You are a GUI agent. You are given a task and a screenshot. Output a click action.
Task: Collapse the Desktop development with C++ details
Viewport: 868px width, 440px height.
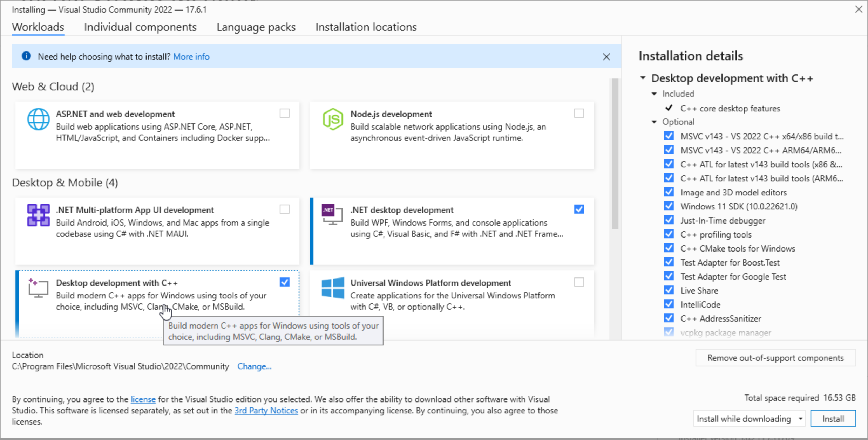coord(643,78)
